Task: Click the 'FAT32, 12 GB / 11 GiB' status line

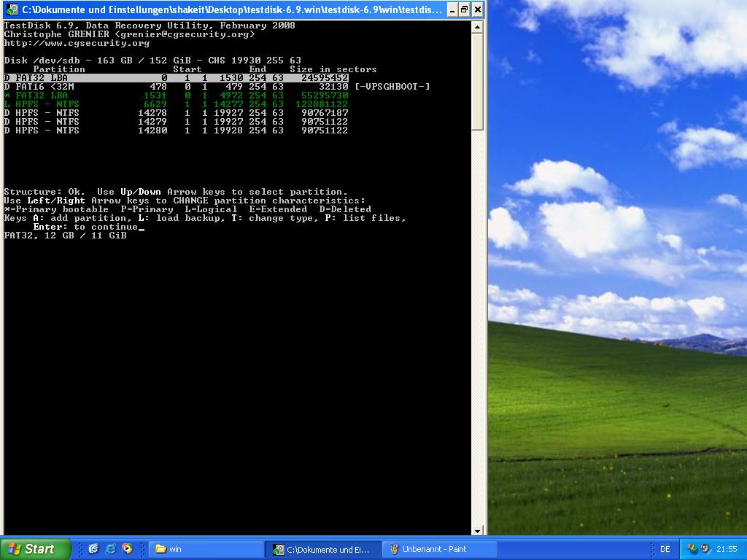Action: coord(65,236)
